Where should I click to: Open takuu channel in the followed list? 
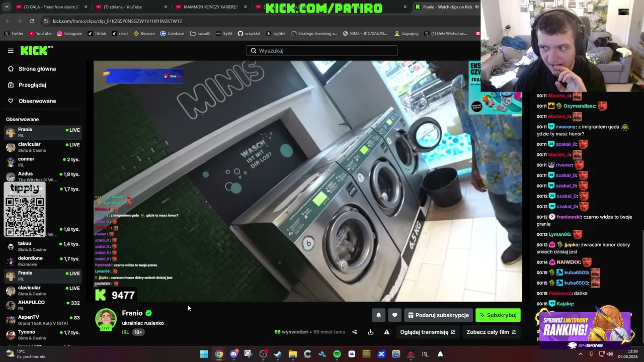coord(43,246)
